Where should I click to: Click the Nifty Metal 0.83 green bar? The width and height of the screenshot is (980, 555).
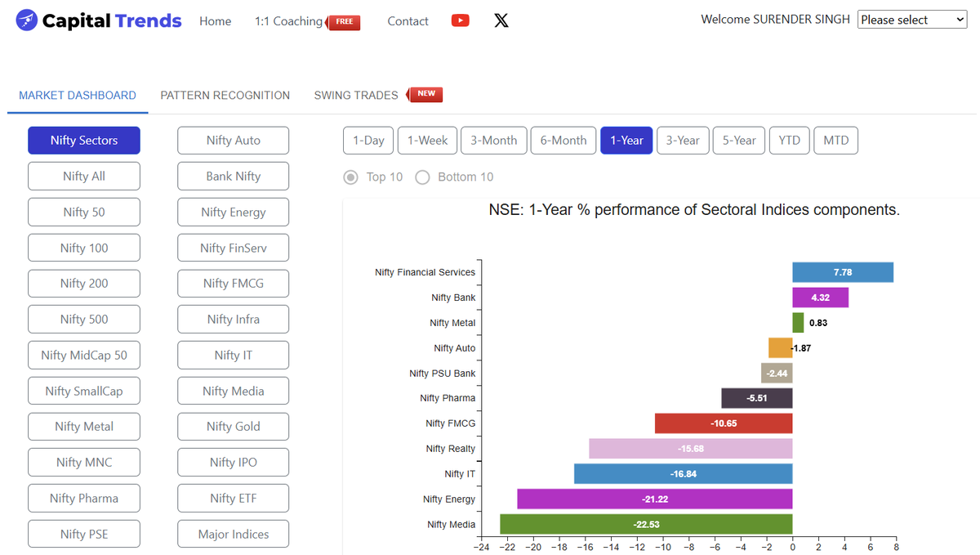click(x=798, y=323)
